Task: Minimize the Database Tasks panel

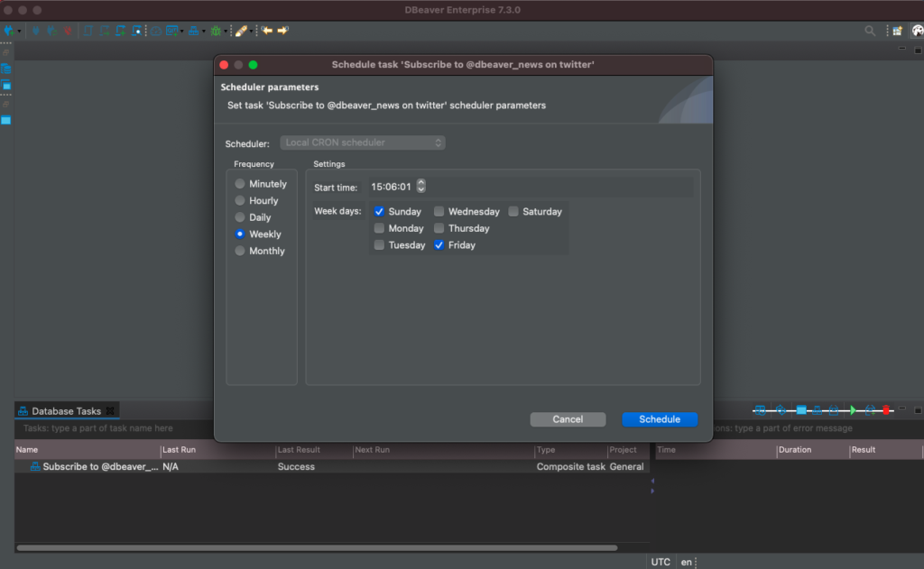Action: click(x=901, y=408)
